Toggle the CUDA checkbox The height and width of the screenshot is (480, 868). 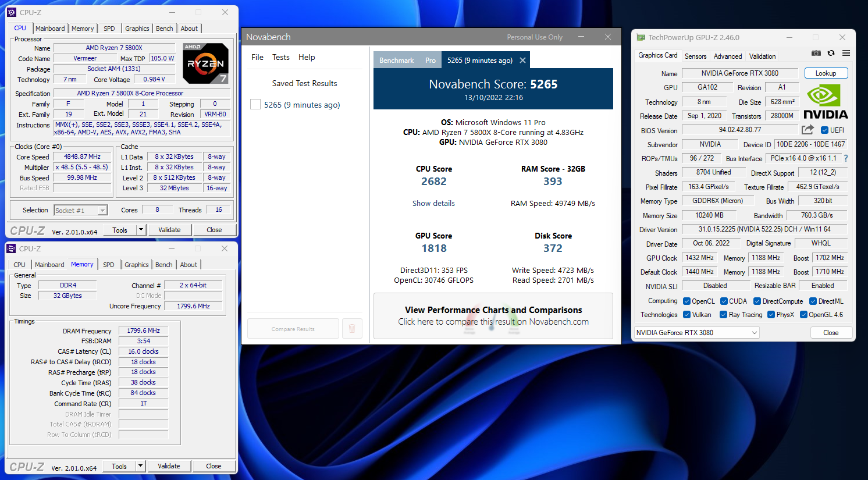click(x=724, y=301)
